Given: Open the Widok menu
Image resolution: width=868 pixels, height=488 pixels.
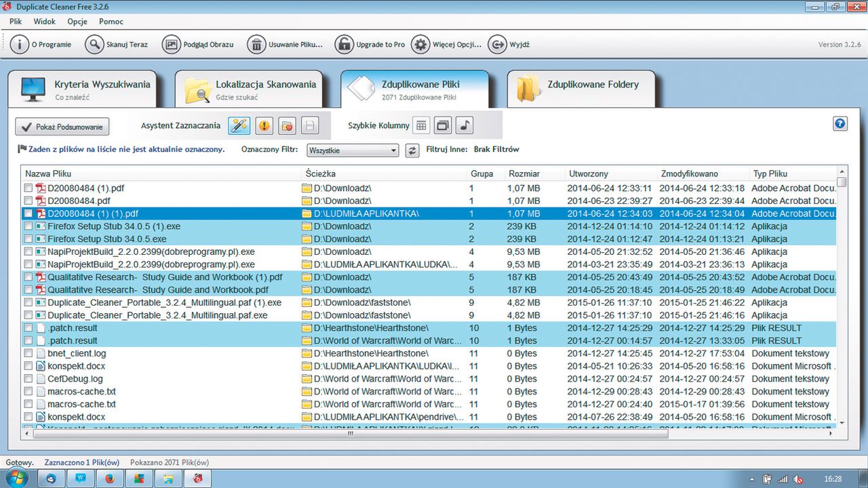Looking at the screenshot, I should (45, 22).
